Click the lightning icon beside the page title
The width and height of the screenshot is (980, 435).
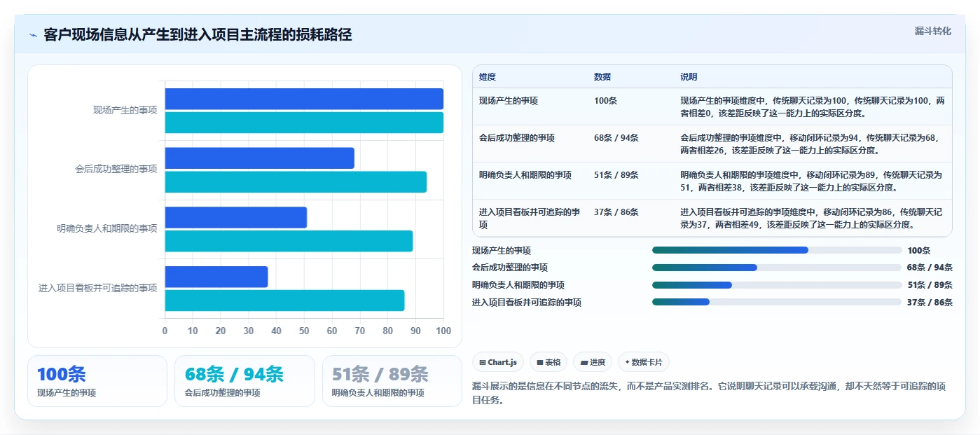point(33,35)
